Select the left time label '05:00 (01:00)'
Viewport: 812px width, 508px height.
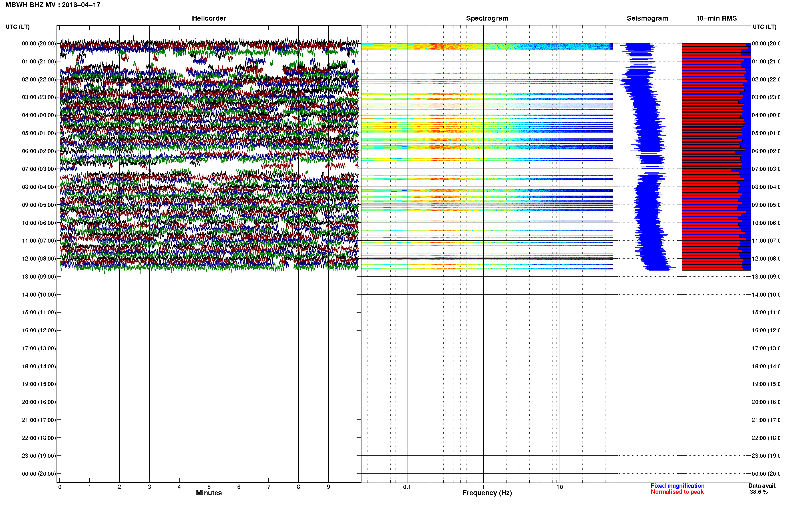[x=39, y=133]
